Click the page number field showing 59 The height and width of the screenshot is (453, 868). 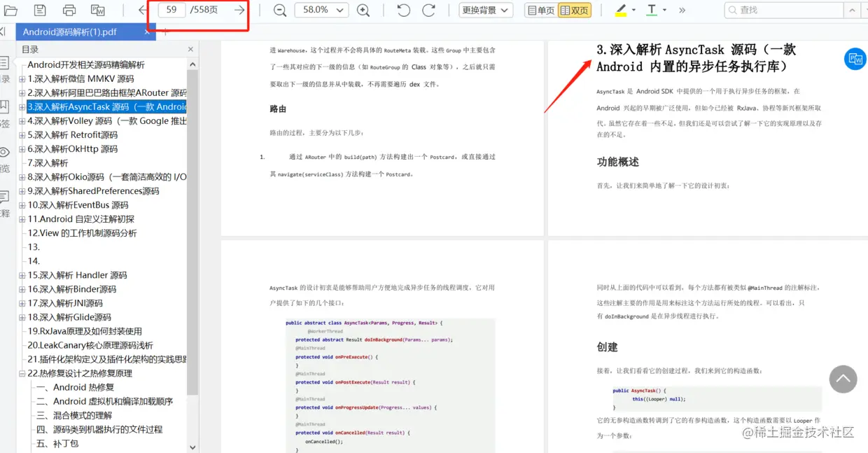tap(171, 10)
